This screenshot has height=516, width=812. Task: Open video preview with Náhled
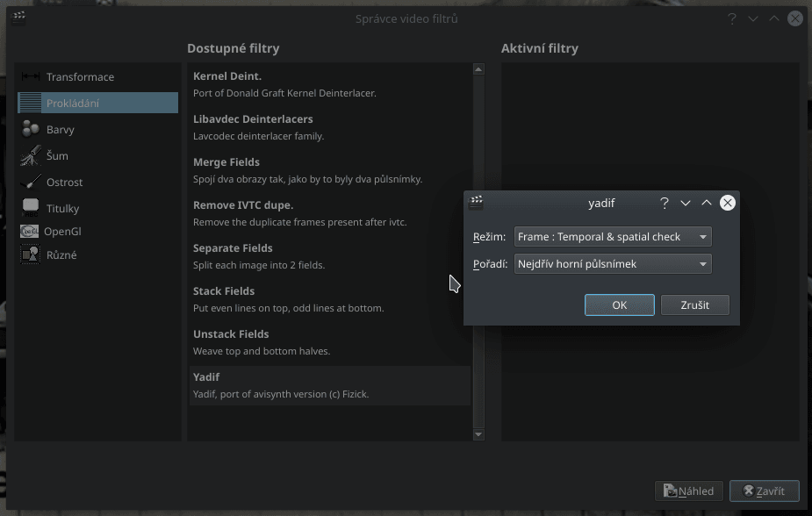[688, 491]
